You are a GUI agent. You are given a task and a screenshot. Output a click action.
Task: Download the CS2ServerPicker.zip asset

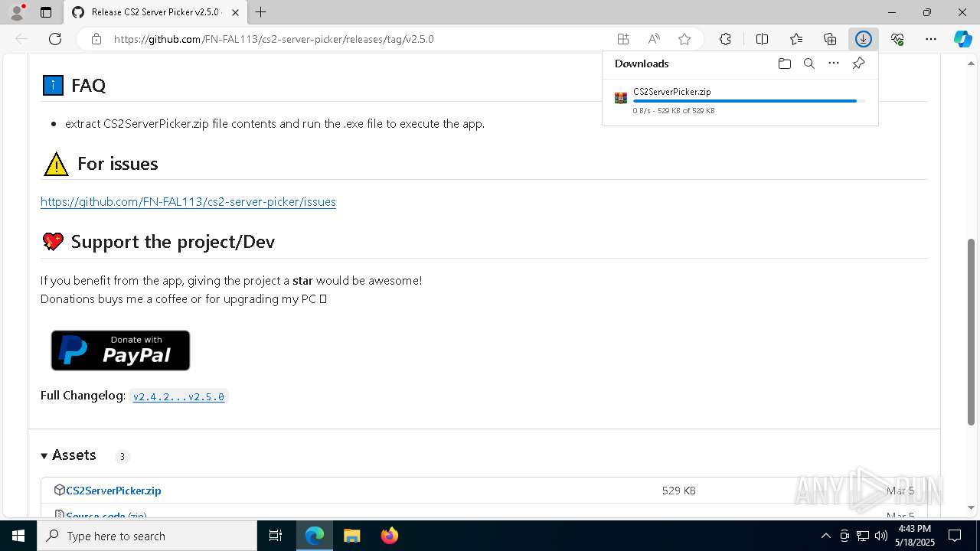(x=113, y=491)
